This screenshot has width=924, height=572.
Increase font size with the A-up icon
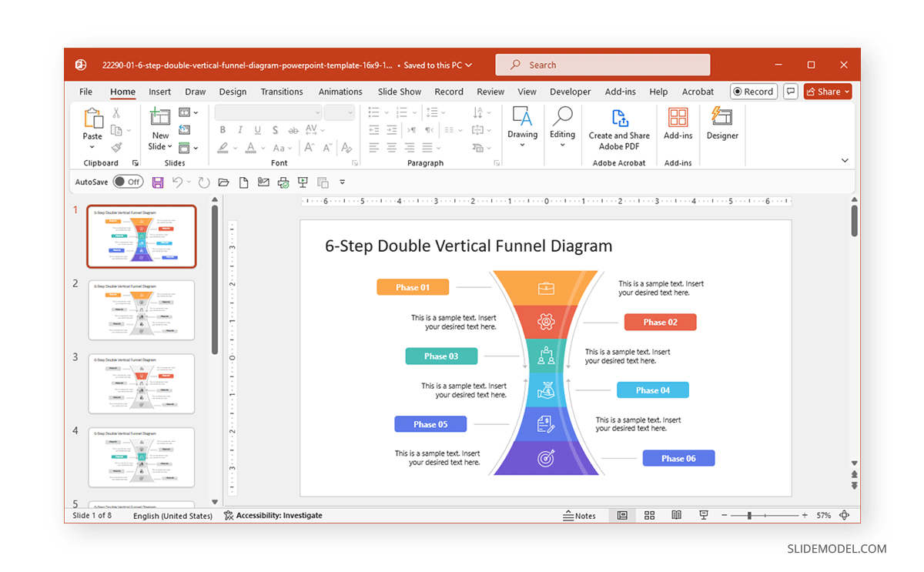coord(309,148)
